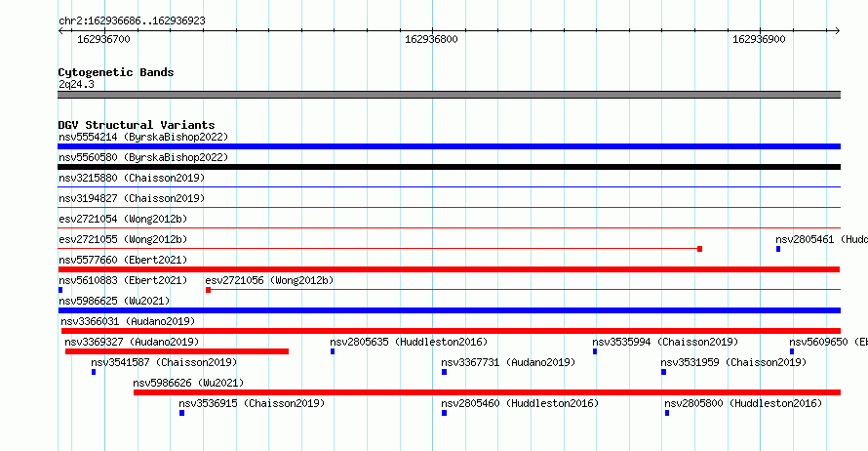Click the ruler's right arrow end
Viewport: 868px width, 451px height.
(x=838, y=31)
